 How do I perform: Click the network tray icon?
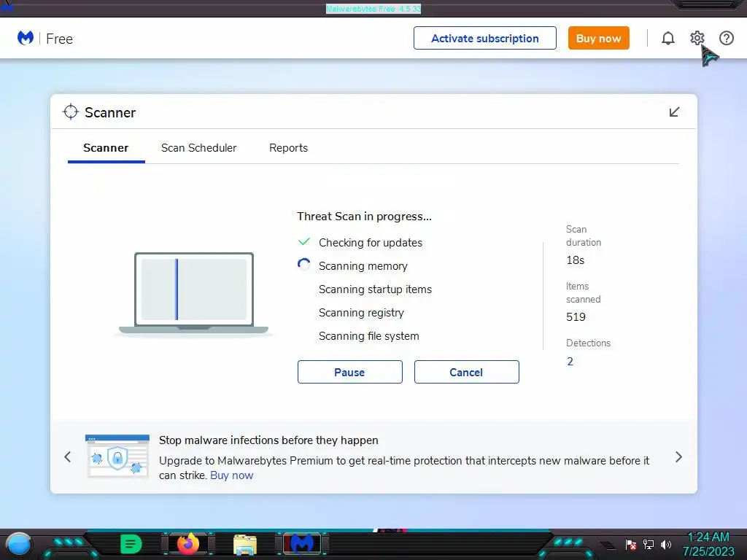tap(649, 544)
